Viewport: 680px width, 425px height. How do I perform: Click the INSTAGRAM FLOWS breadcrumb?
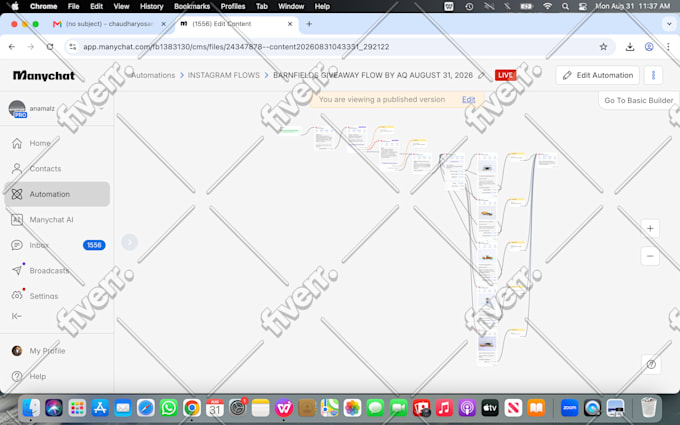tap(223, 75)
